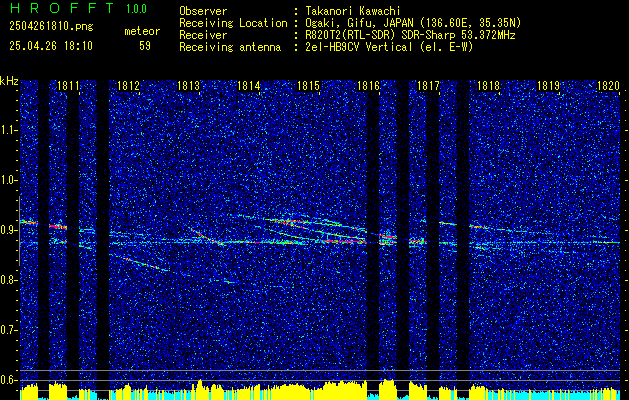This screenshot has height=400, width=629.
Task: Click the Receiving antenna label
Action: pos(230,47)
